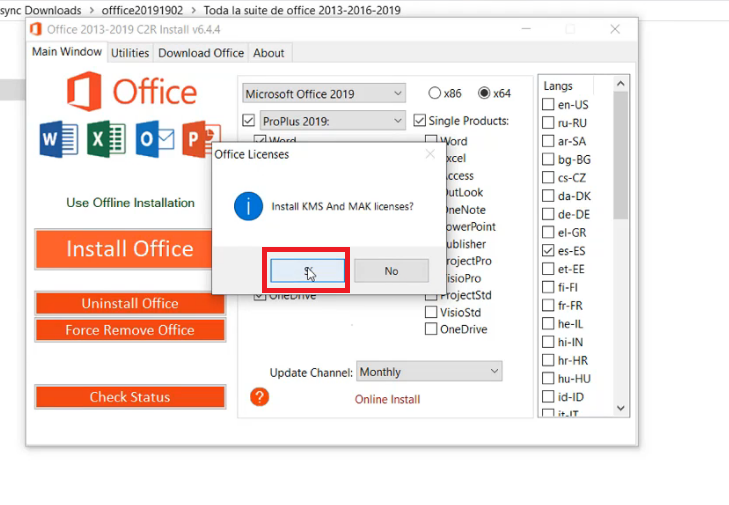Click the Word application icon
Image resolution: width=729 pixels, height=505 pixels.
point(59,139)
